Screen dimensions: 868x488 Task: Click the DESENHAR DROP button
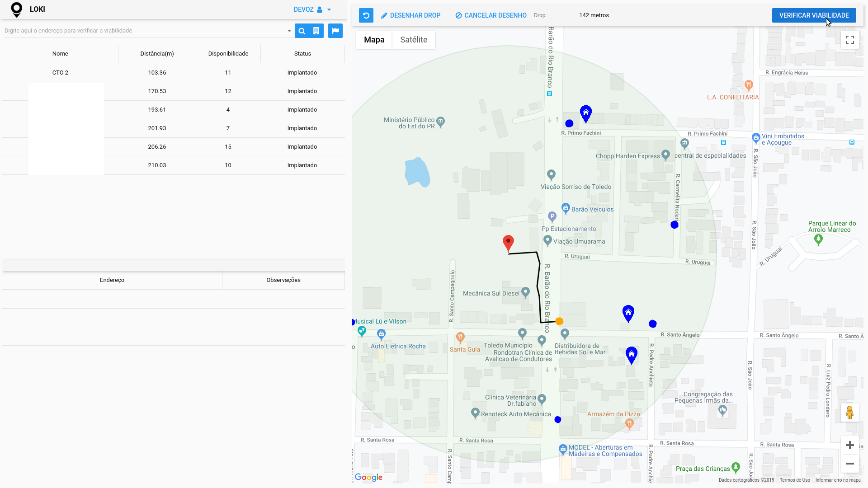pyautogui.click(x=410, y=15)
